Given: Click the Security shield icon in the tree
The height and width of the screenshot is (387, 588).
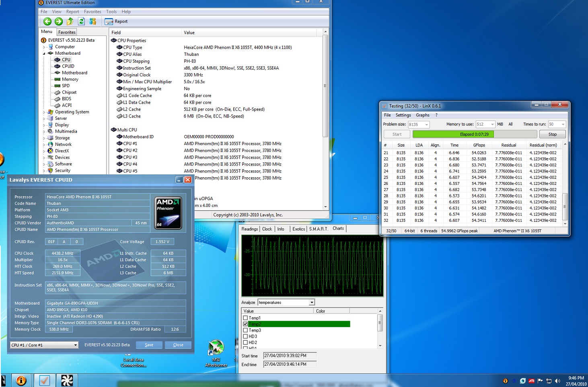Looking at the screenshot, I should [50, 170].
